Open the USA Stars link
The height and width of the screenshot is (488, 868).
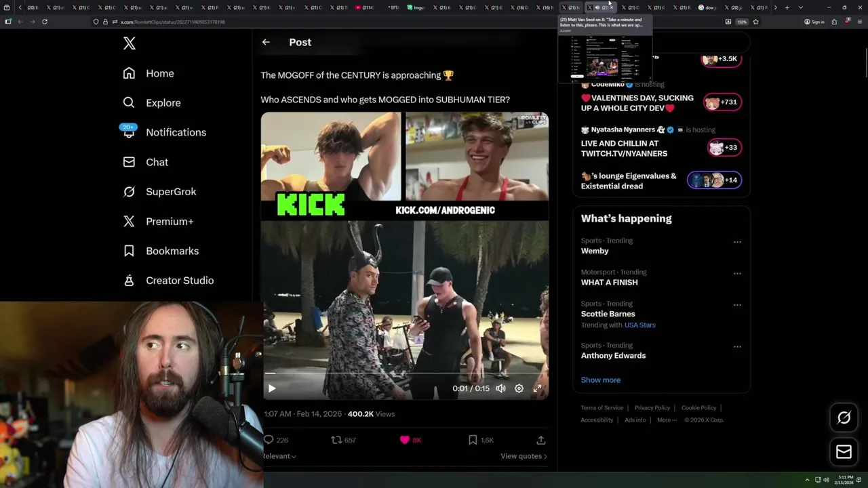tap(639, 325)
